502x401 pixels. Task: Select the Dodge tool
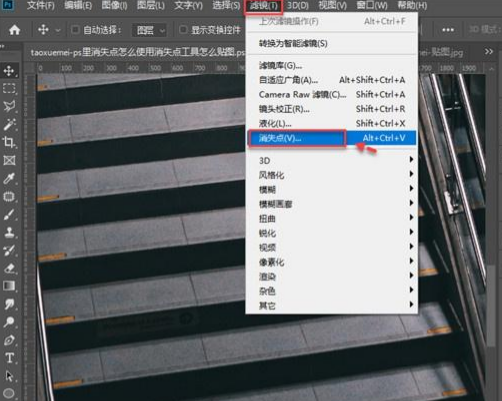pyautogui.click(x=9, y=322)
